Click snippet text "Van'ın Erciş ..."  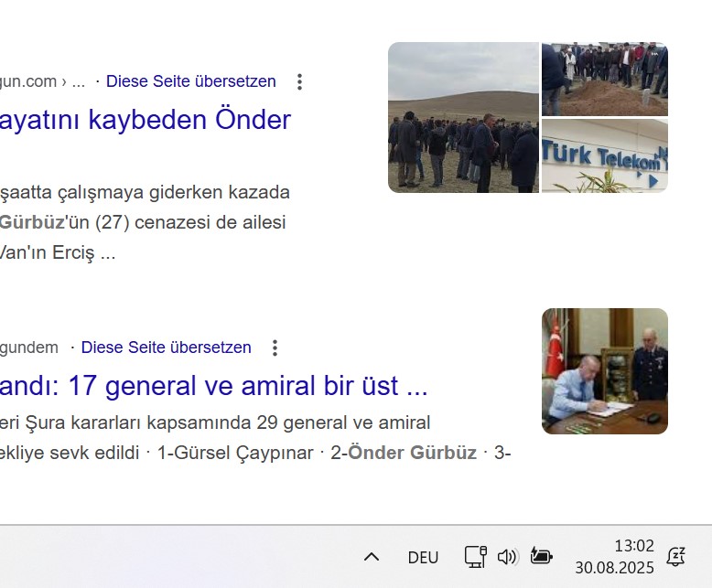pyautogui.click(x=58, y=252)
